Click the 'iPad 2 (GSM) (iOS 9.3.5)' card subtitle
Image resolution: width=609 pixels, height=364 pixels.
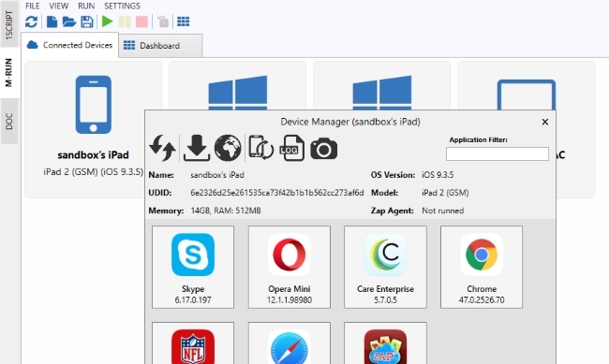point(93,172)
